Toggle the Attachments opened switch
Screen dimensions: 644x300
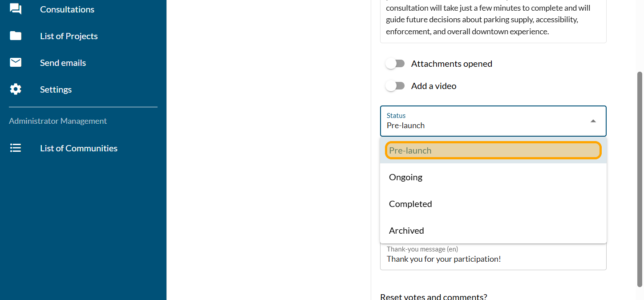coord(395,64)
